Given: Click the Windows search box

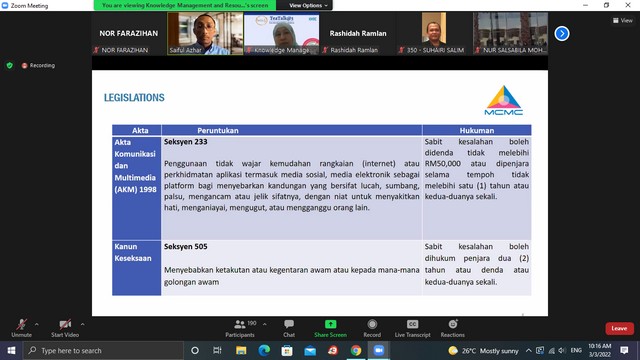Looking at the screenshot, I should click(x=103, y=351).
